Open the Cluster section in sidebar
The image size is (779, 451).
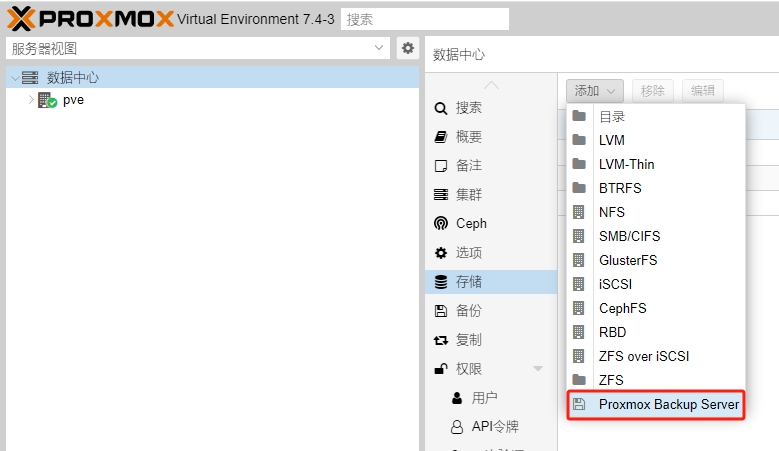pyautogui.click(x=468, y=195)
